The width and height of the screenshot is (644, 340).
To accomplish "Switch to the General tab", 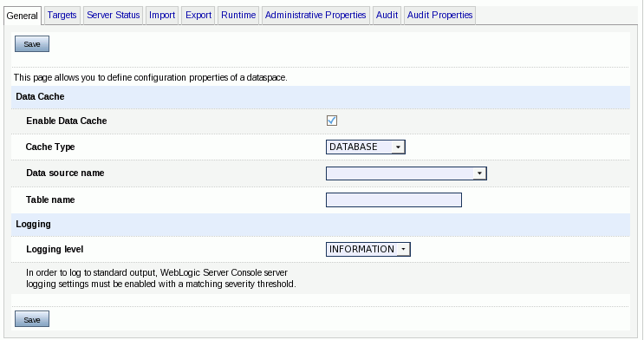I will [23, 16].
